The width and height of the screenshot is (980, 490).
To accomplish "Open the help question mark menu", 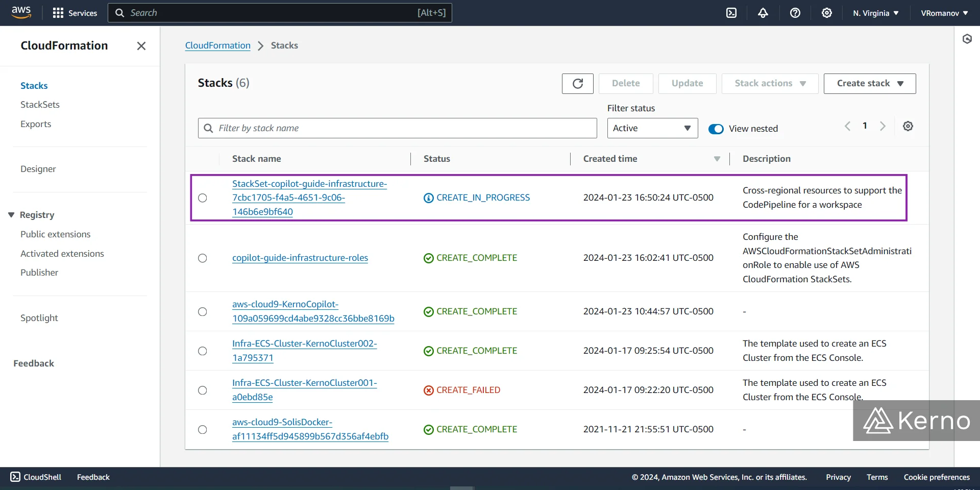I will (795, 13).
